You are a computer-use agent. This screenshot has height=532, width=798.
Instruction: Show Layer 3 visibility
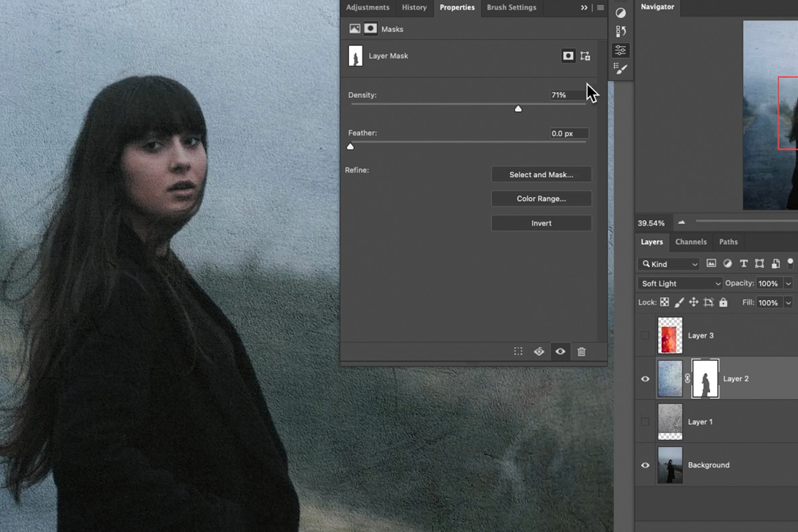(x=645, y=335)
